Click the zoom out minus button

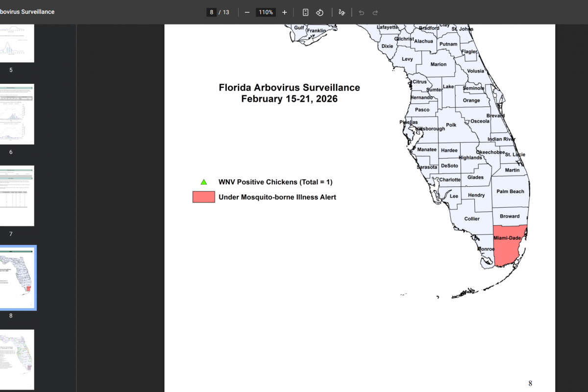click(247, 12)
